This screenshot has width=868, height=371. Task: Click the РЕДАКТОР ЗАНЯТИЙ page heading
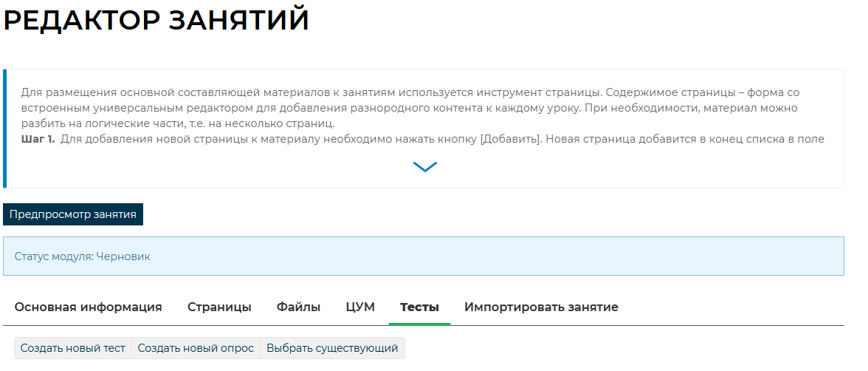coord(156,21)
